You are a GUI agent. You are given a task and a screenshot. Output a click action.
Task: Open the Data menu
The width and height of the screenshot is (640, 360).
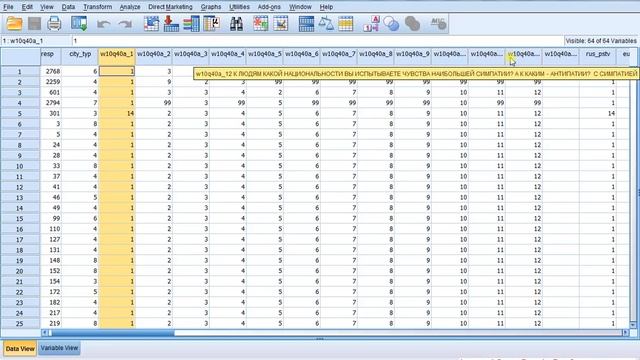tap(68, 7)
